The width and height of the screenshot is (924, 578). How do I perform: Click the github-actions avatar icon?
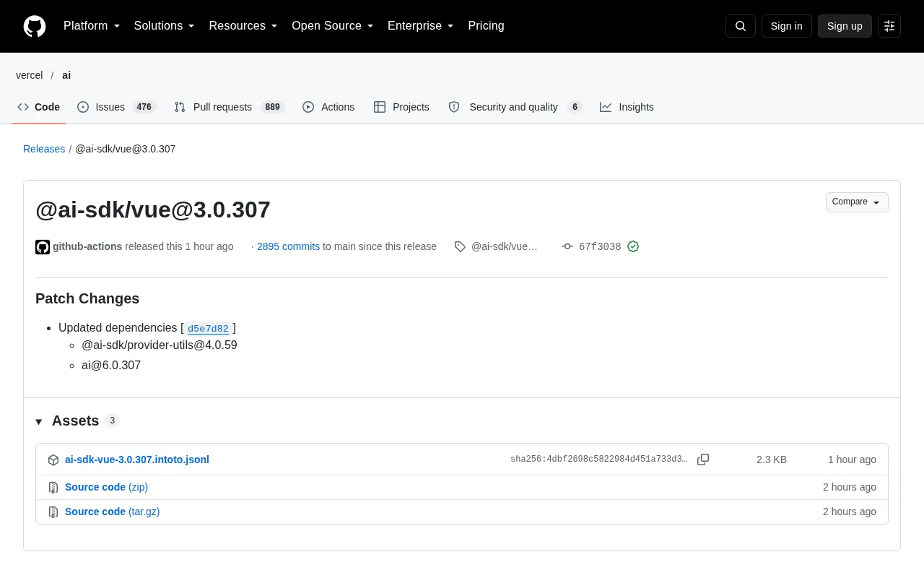43,247
